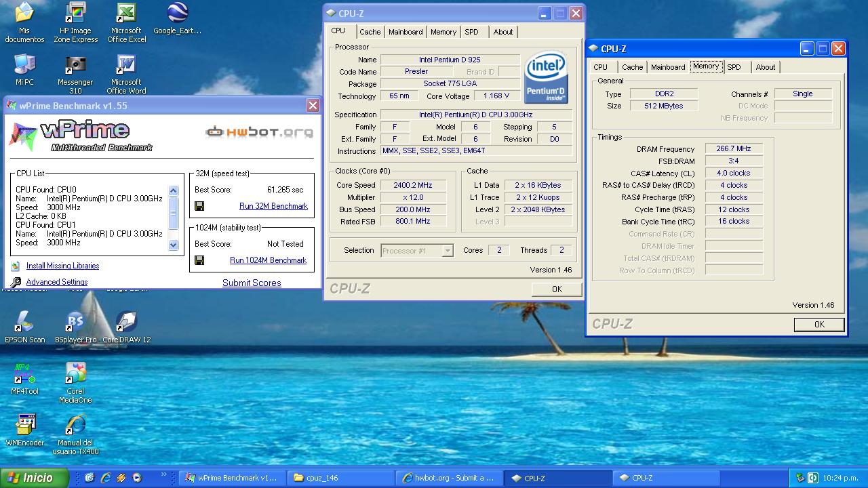This screenshot has width=868, height=488.
Task: Click the 61,265 sec best score text
Action: [285, 190]
